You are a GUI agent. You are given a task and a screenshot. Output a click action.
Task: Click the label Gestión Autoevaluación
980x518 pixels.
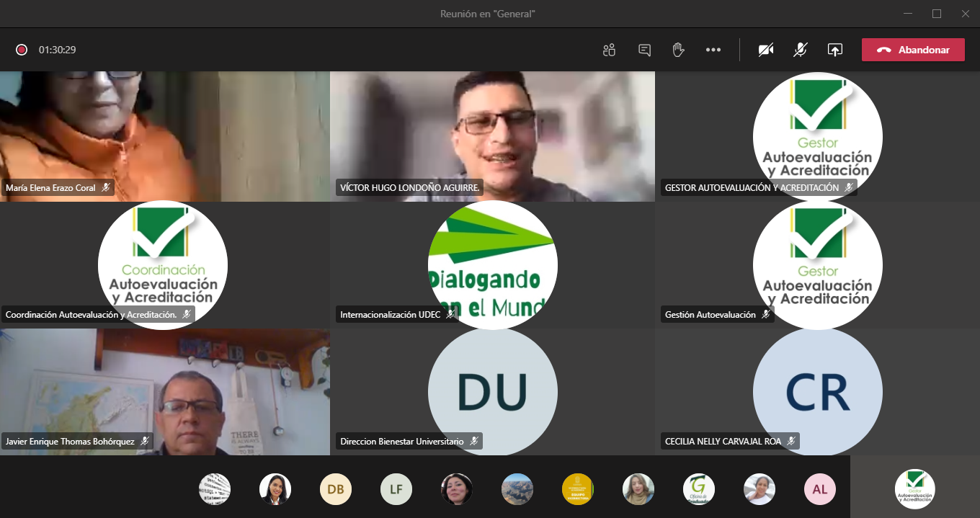coord(710,315)
